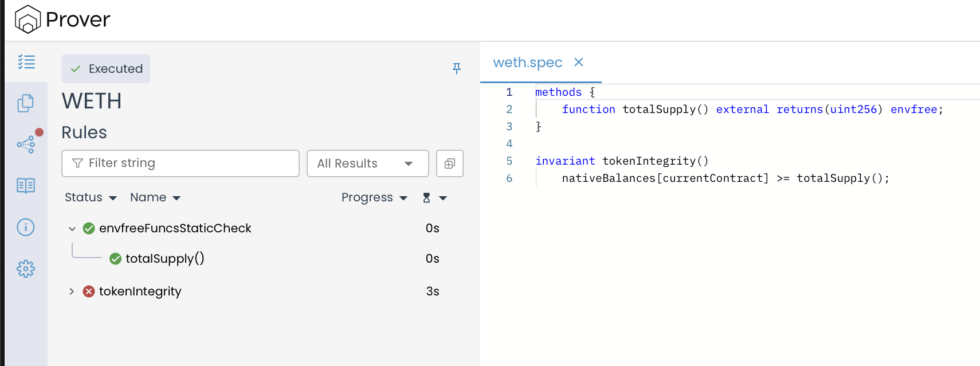The image size is (980, 366).
Task: Open the All Results dropdown
Action: click(x=367, y=163)
